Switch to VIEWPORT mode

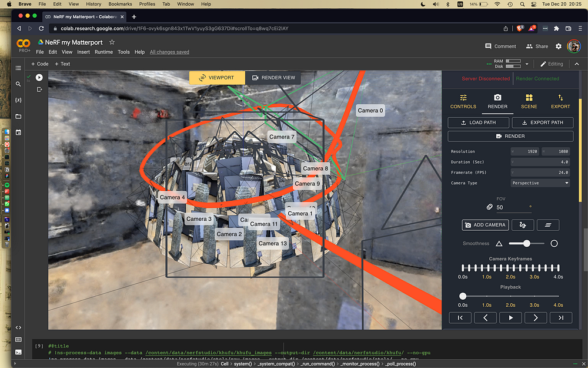(217, 78)
